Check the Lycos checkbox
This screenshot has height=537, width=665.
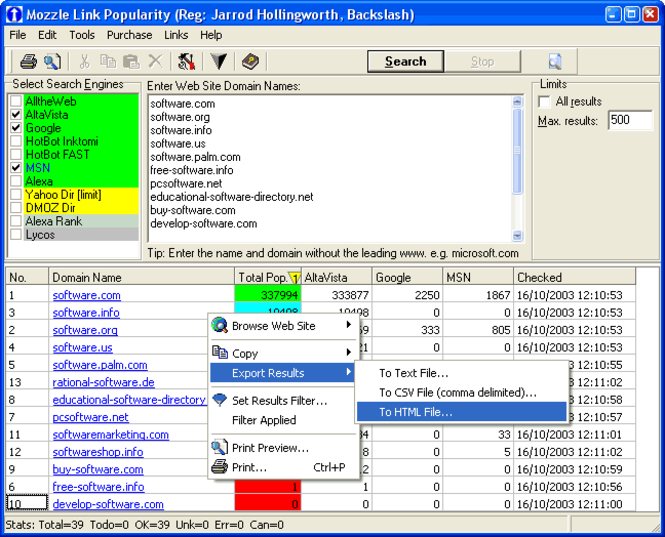pos(16,234)
